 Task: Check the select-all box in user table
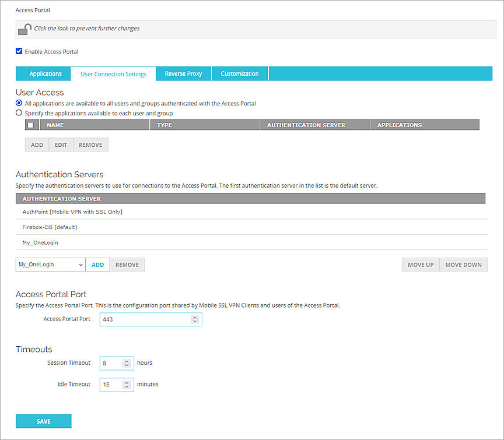click(31, 124)
